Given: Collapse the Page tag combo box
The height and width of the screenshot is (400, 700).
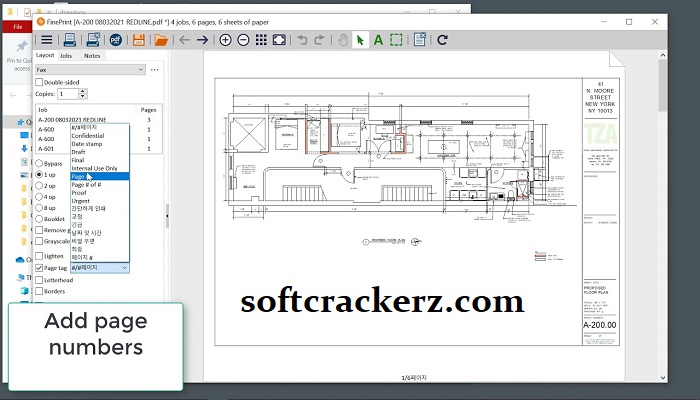Looking at the screenshot, I should (124, 267).
